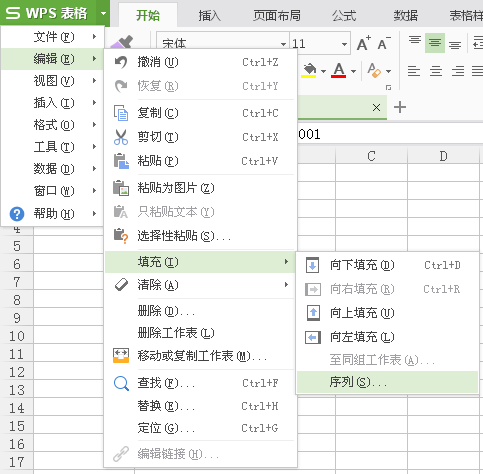Click the center horizontally icon
The image size is (483, 474).
coord(436,71)
